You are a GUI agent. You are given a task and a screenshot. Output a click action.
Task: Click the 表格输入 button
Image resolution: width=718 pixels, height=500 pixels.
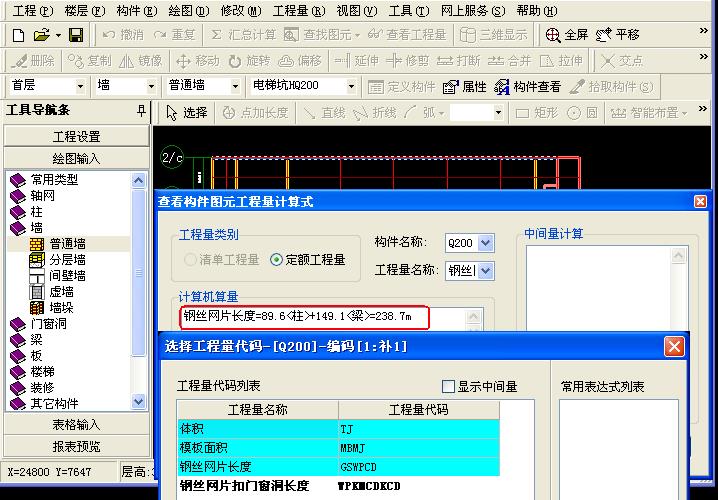click(x=76, y=425)
